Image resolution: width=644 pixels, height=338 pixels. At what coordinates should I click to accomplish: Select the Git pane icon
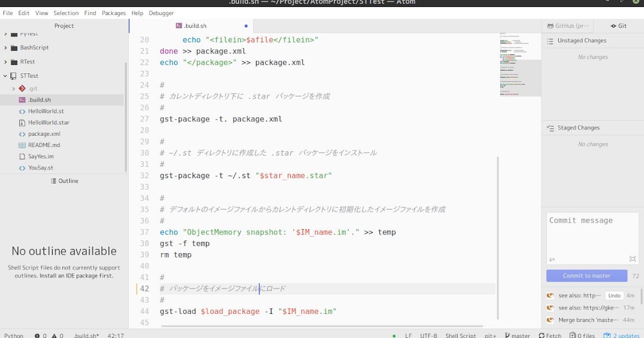(x=614, y=25)
